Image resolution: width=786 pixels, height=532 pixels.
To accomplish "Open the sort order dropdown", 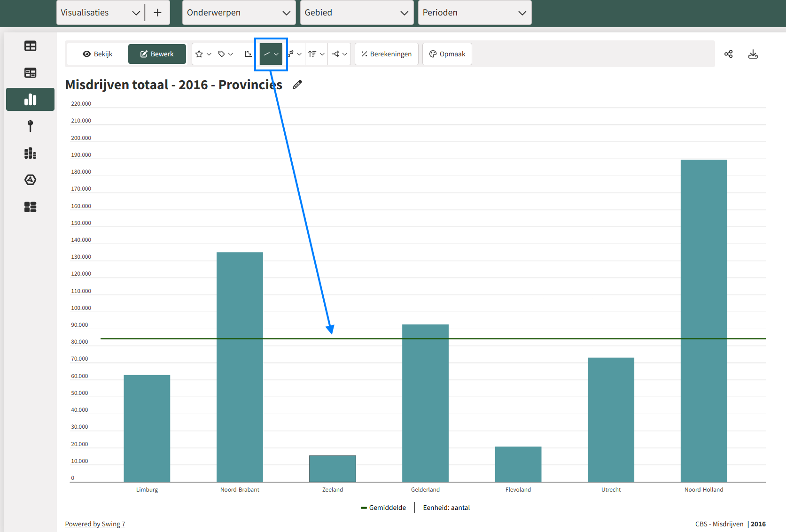I will (316, 54).
